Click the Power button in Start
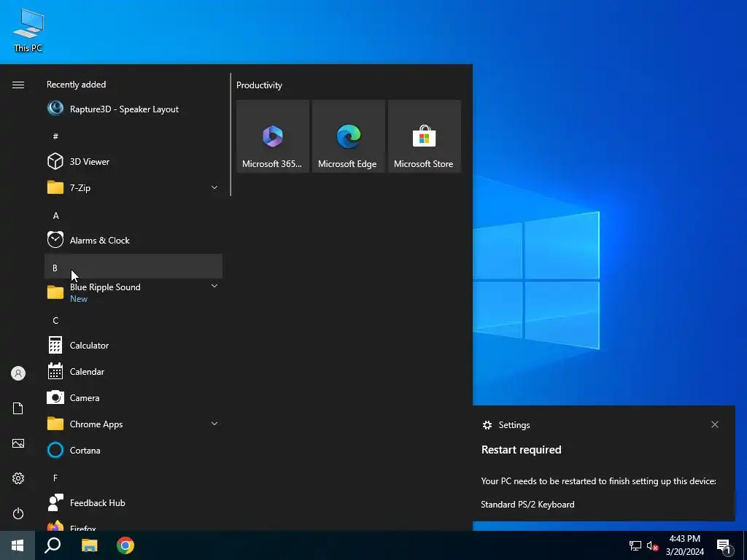 point(18,513)
